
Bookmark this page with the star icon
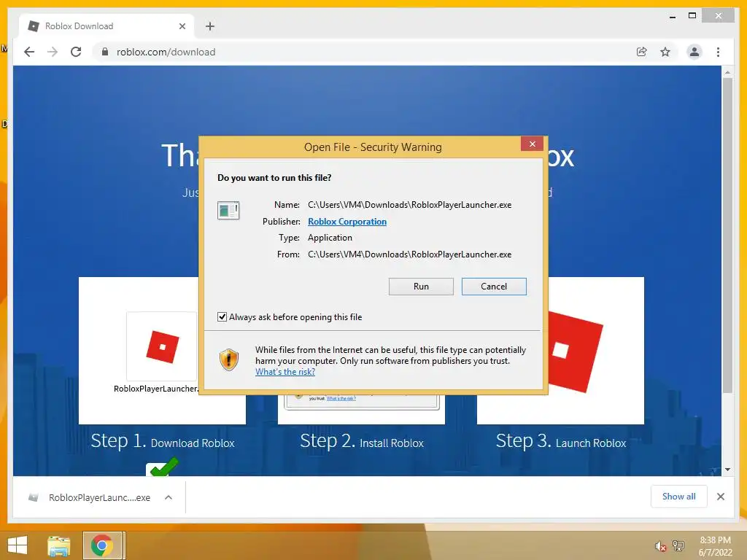pos(665,52)
